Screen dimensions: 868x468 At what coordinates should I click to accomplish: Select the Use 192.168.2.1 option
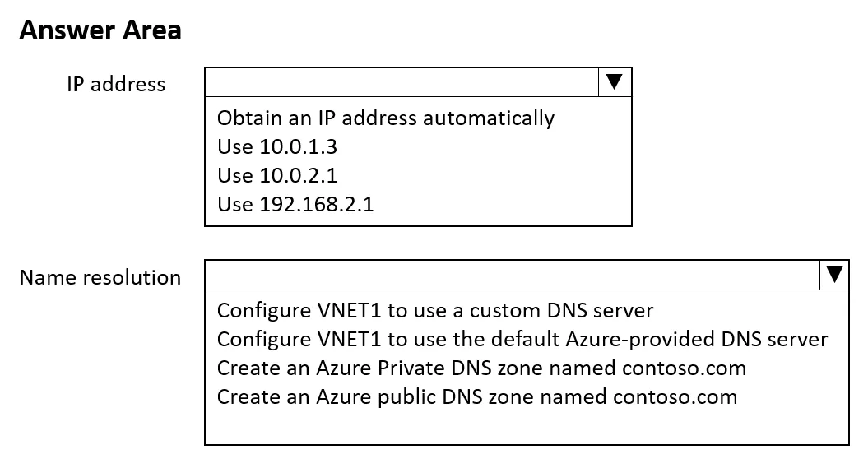tap(295, 204)
